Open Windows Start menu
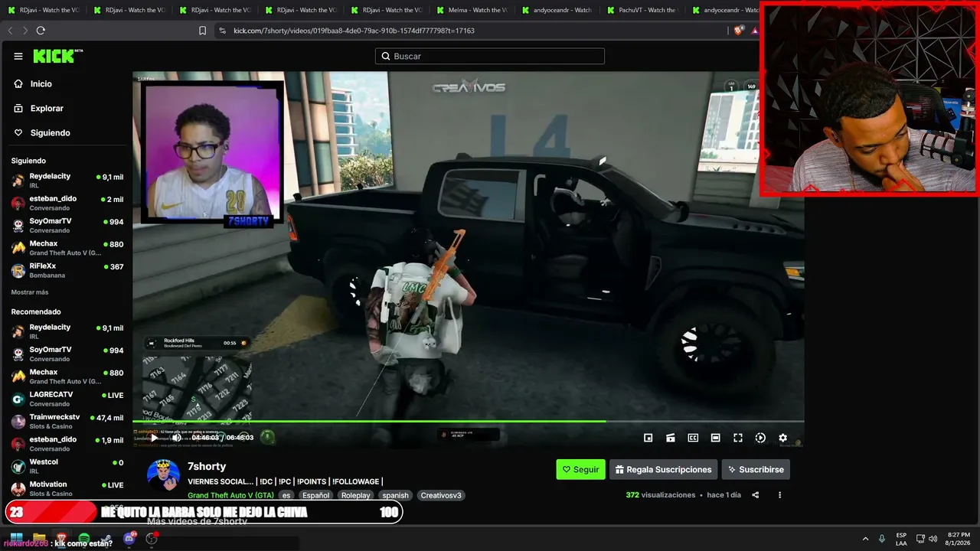This screenshot has width=980, height=551. click(x=16, y=538)
